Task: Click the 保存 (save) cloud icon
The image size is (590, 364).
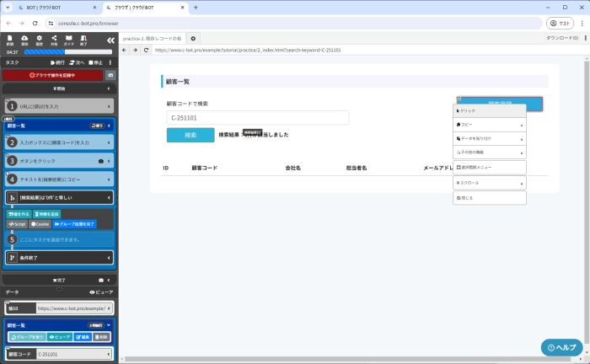Action: pos(24,40)
